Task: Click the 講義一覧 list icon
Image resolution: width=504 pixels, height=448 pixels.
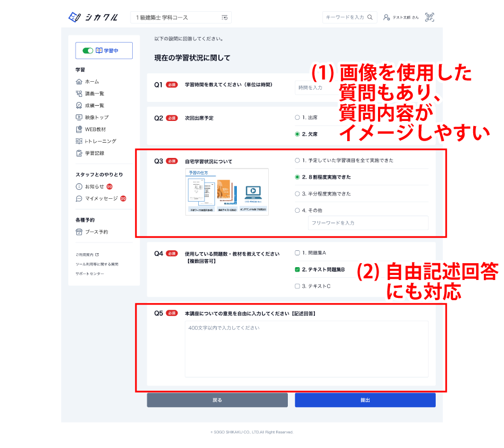Action: (x=79, y=94)
